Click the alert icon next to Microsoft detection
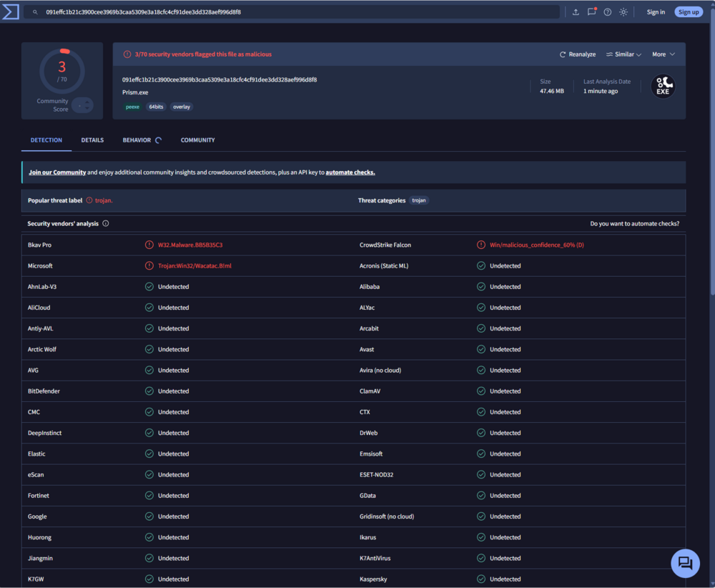The width and height of the screenshot is (715, 588). coord(149,266)
